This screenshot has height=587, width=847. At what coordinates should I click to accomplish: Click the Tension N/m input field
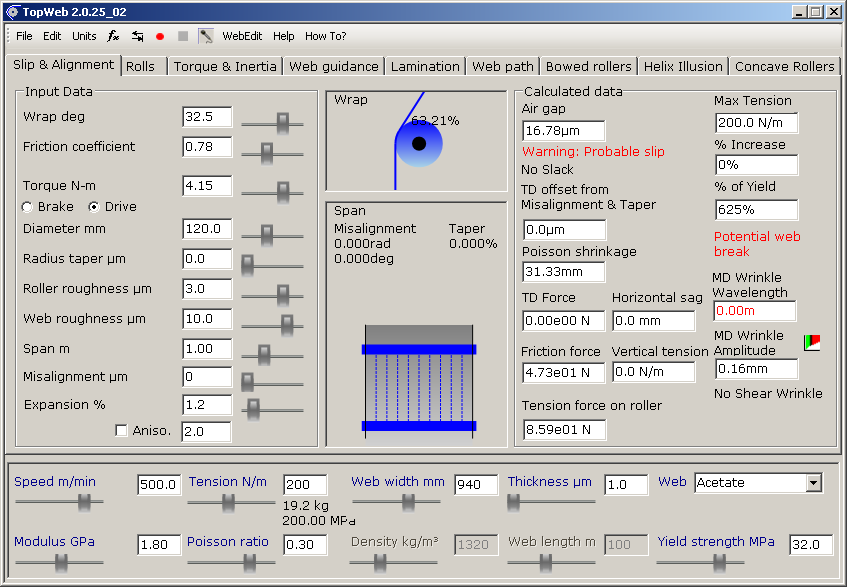point(305,484)
